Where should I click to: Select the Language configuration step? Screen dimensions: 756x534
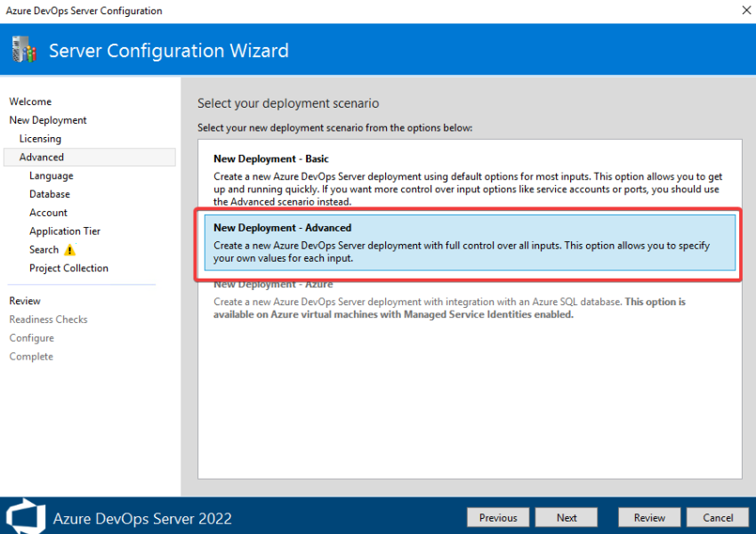pyautogui.click(x=51, y=175)
